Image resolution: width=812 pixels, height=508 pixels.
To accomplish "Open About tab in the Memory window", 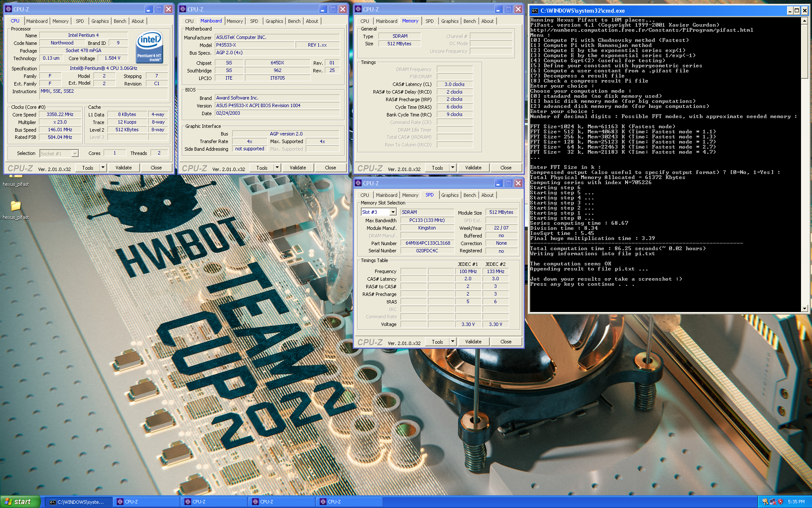I will [487, 21].
